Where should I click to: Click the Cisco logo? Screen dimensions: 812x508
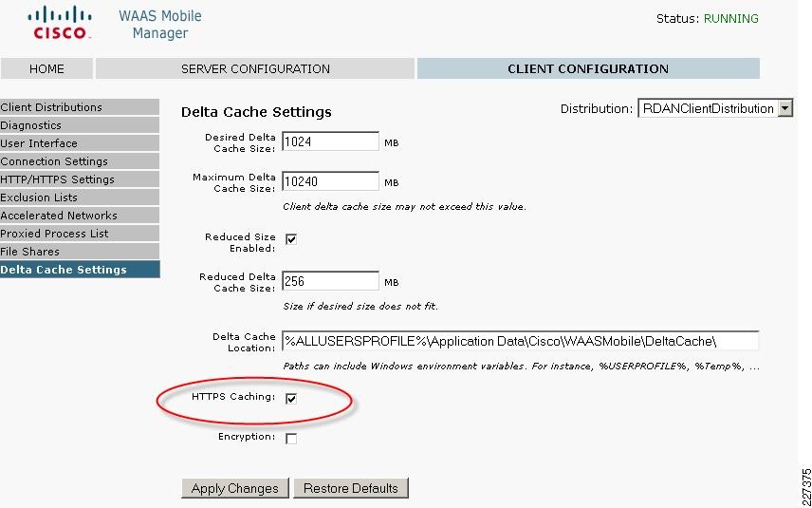60,23
